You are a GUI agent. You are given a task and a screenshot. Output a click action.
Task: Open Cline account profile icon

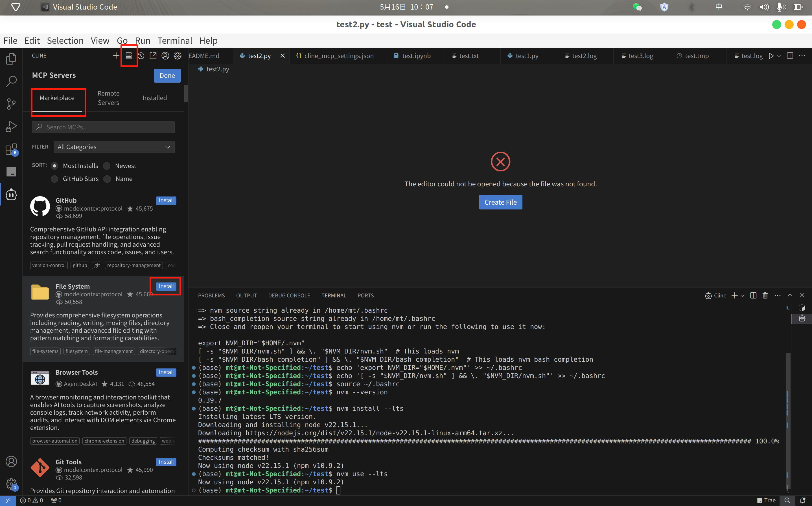point(165,56)
